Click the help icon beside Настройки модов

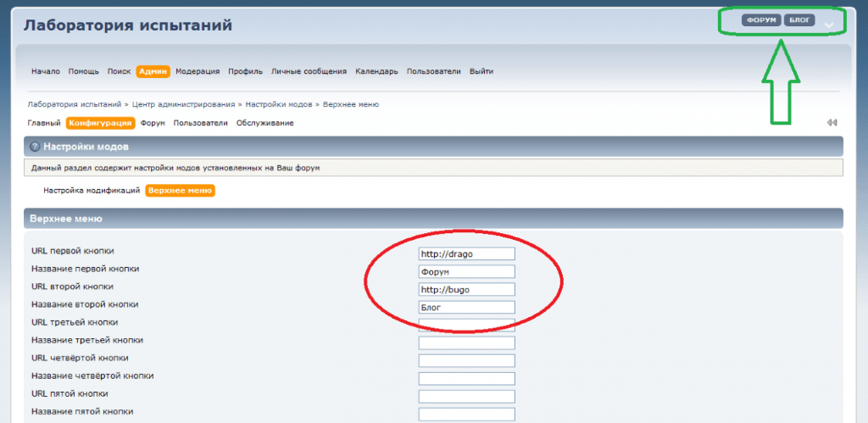35,147
